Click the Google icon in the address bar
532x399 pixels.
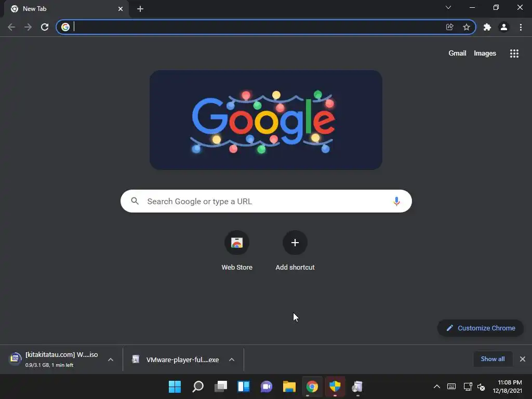[65, 27]
